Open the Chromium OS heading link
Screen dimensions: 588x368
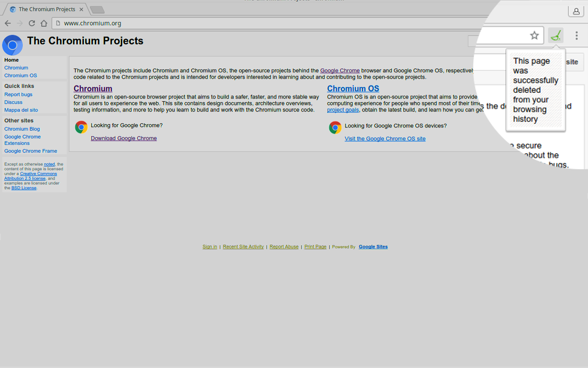[x=353, y=89]
